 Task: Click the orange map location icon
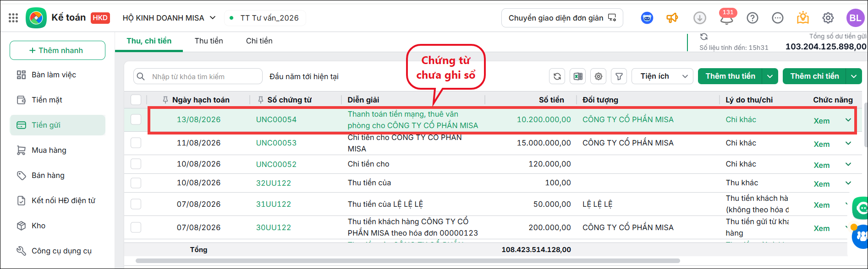[802, 18]
